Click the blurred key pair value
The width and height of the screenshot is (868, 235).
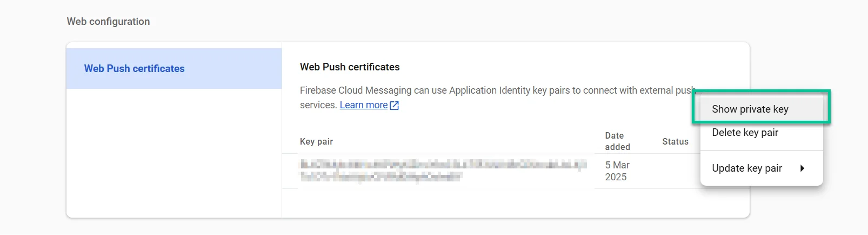(443, 171)
